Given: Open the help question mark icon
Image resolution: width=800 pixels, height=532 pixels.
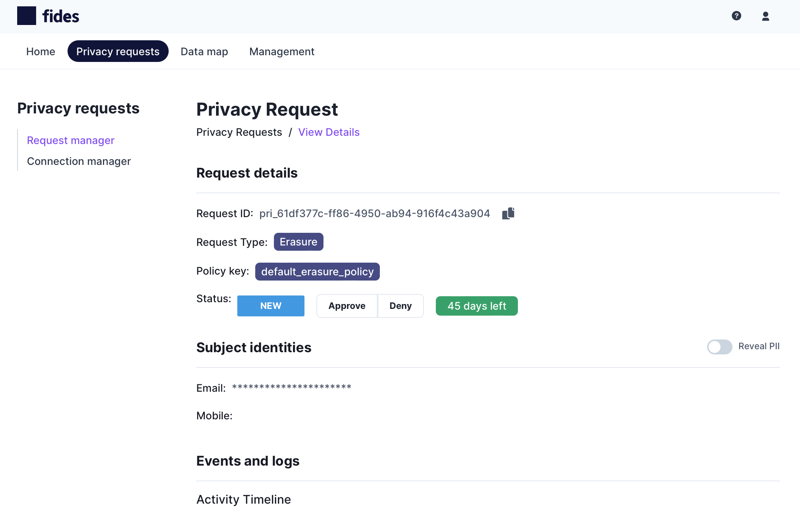Looking at the screenshot, I should coord(736,16).
